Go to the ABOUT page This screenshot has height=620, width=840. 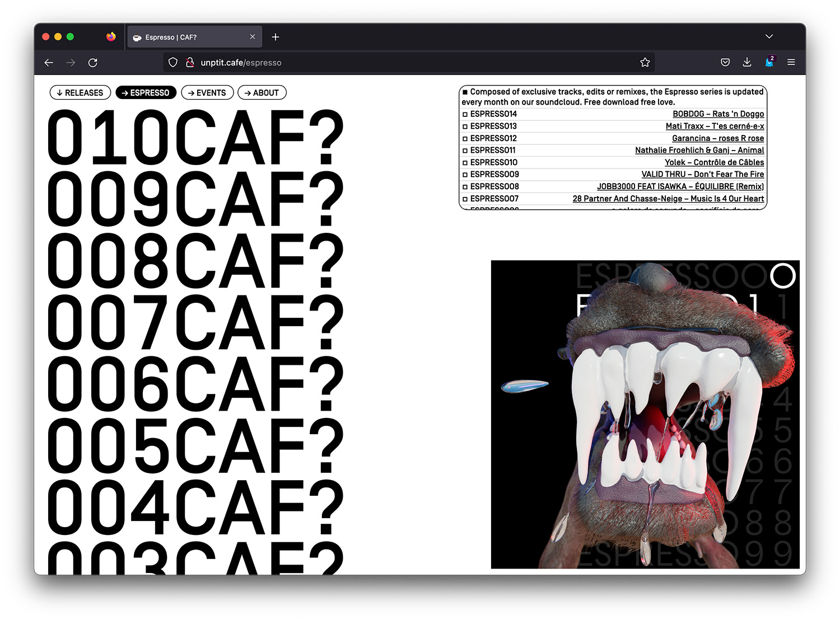262,93
